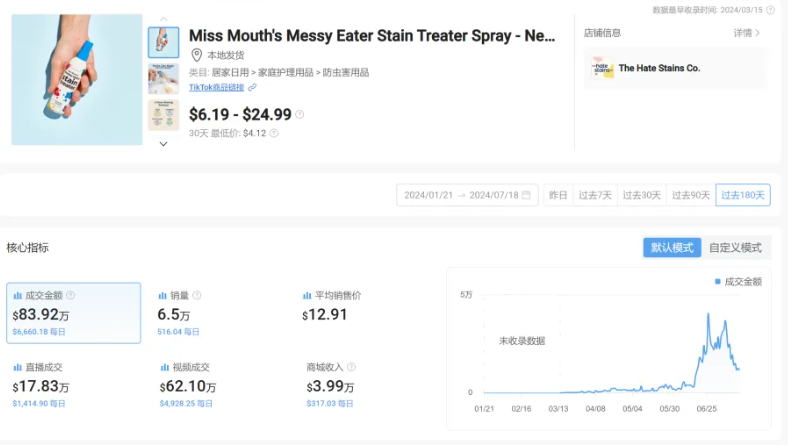Viewport: 788px width, 445px height.
Task: Click The Hate Stains Co. shop logo
Action: (x=601, y=68)
